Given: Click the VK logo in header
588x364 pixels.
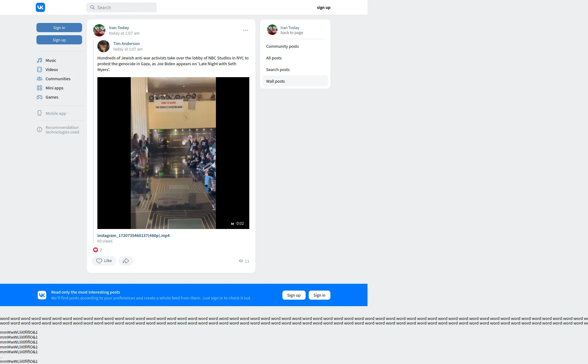Looking at the screenshot, I should pyautogui.click(x=40, y=7).
